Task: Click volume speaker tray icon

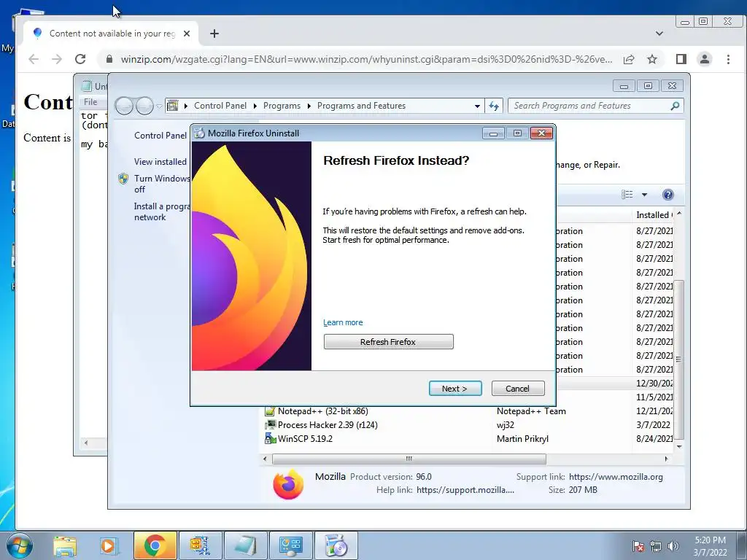Action: coord(673,546)
